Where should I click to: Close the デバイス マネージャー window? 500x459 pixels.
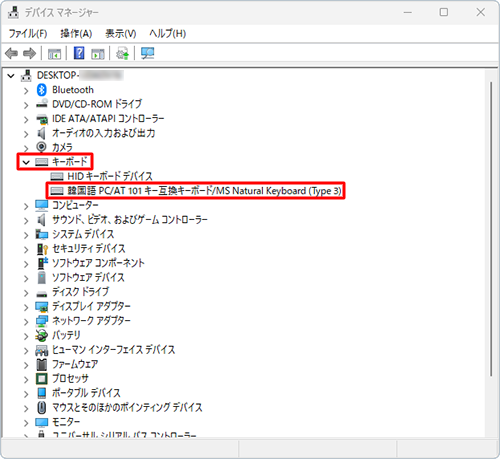pos(480,12)
